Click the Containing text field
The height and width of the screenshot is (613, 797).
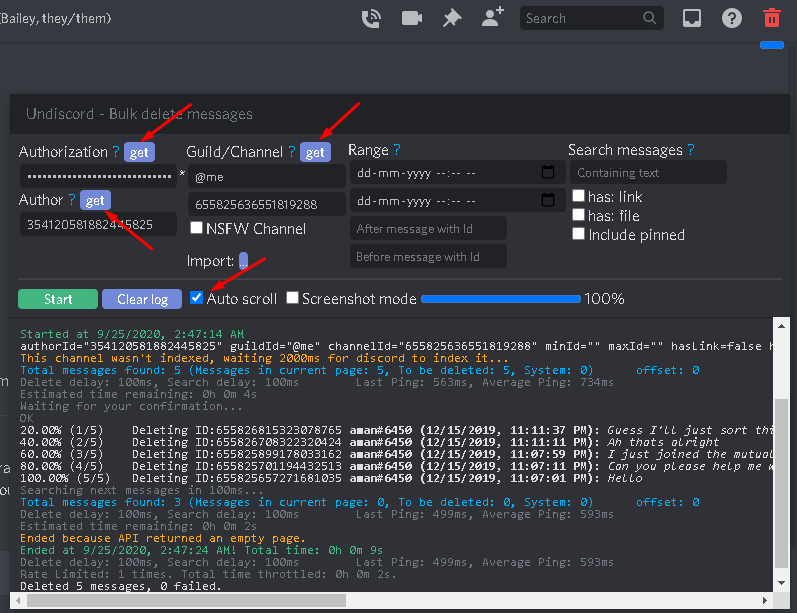649,172
